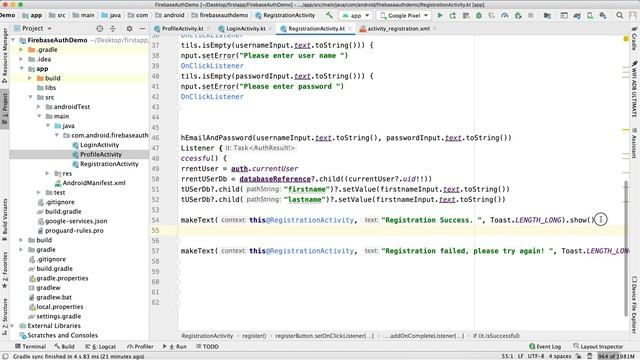Open the Run tool window
This screenshot has height=360, width=640.
(x=175, y=347)
